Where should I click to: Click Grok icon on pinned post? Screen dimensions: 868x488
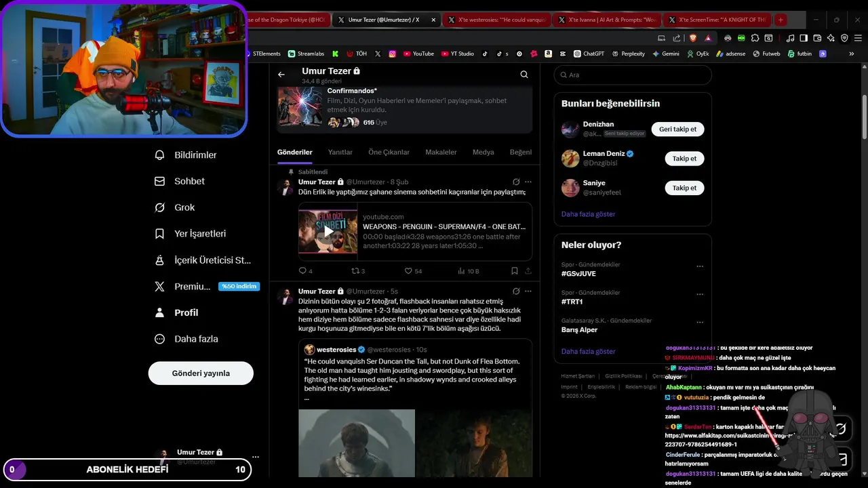[x=516, y=182]
